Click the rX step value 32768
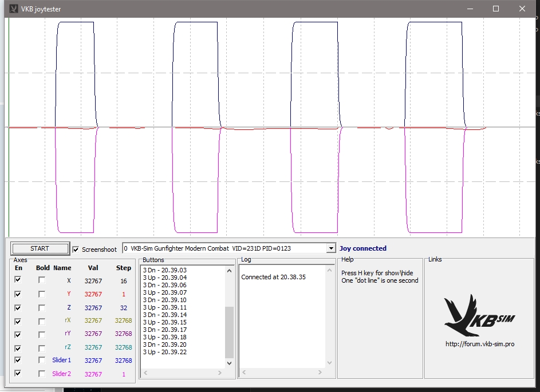The width and height of the screenshot is (540, 392). coord(123,320)
